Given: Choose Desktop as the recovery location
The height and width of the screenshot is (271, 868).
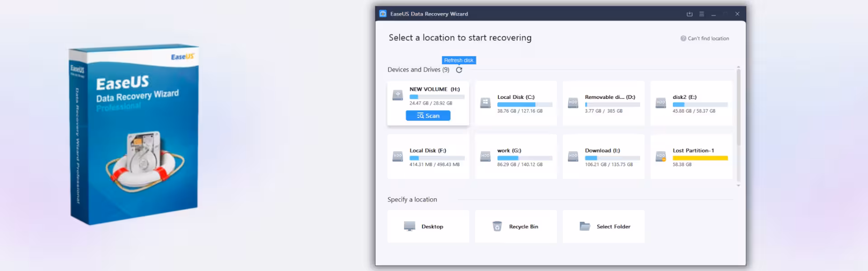Looking at the screenshot, I should pos(428,226).
